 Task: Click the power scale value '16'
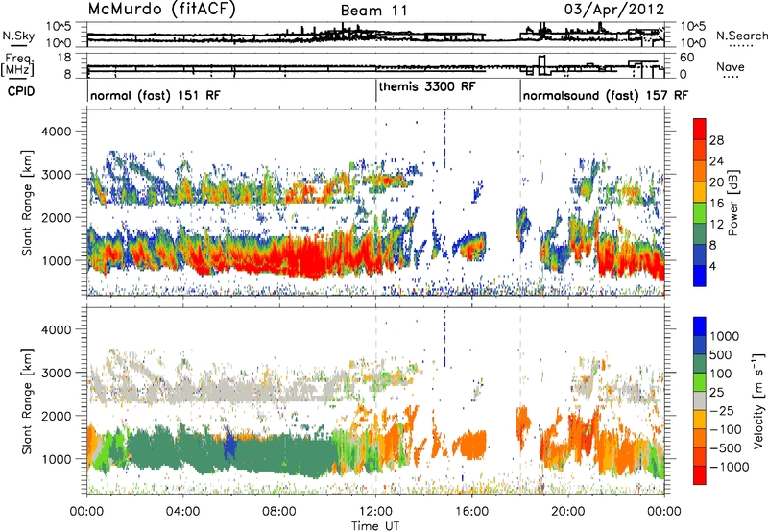716,204
